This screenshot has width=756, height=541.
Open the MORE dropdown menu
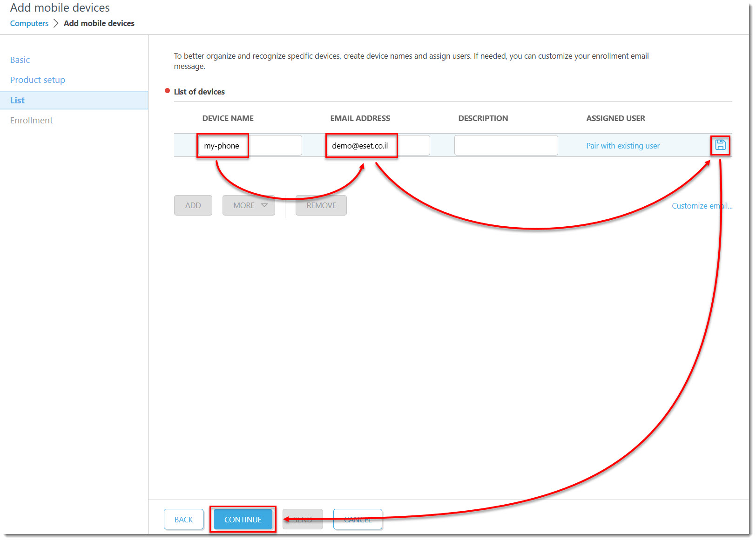pos(249,205)
